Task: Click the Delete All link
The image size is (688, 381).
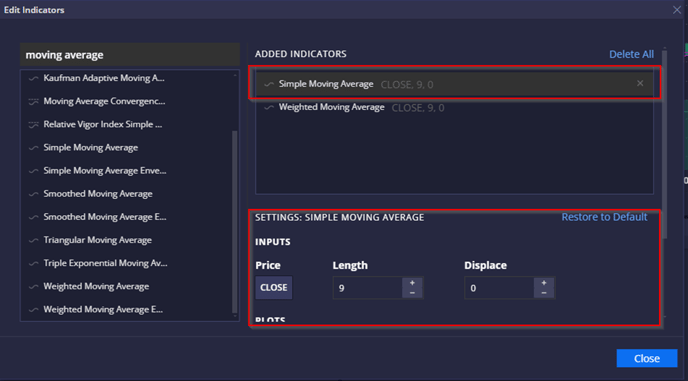Action: (631, 54)
